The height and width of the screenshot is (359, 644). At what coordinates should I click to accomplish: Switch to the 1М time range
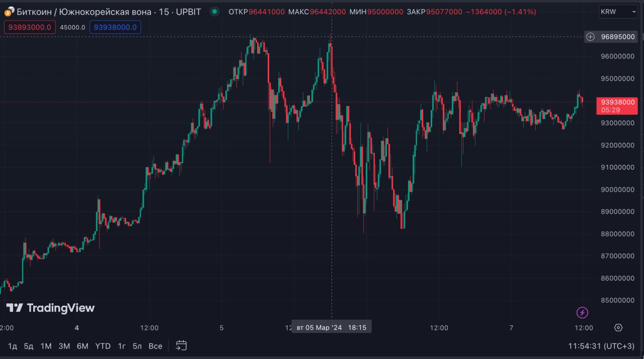(x=46, y=346)
